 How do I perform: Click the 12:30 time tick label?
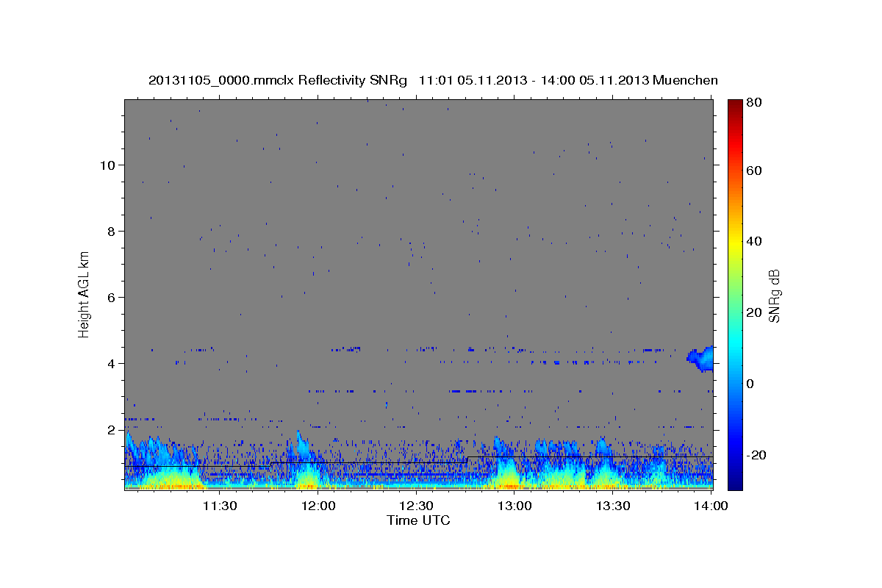(x=416, y=506)
